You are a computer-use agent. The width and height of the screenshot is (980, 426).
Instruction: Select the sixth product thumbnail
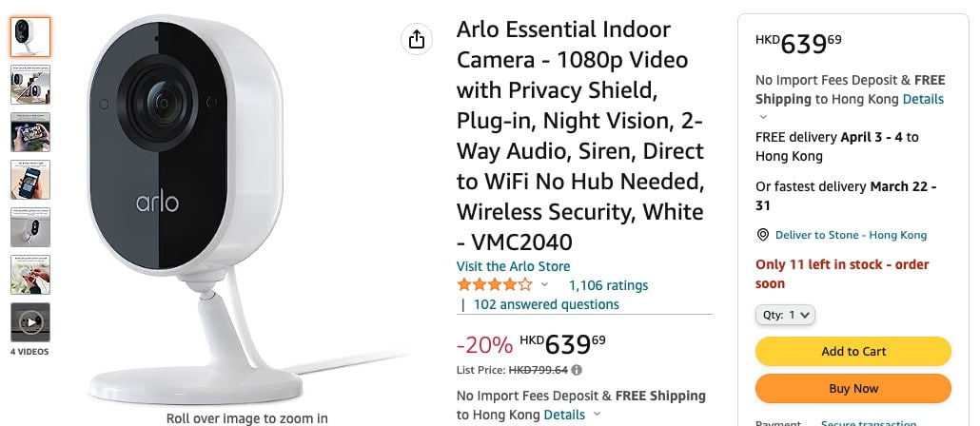click(30, 274)
